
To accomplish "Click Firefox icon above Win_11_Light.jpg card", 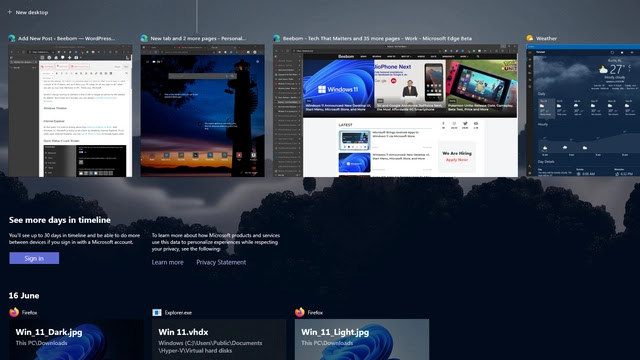I will point(300,312).
